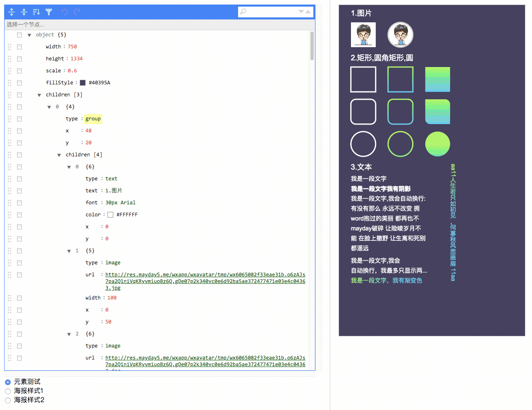532x410 pixels.
Task: Click the fillStyle field name
Action: point(60,83)
